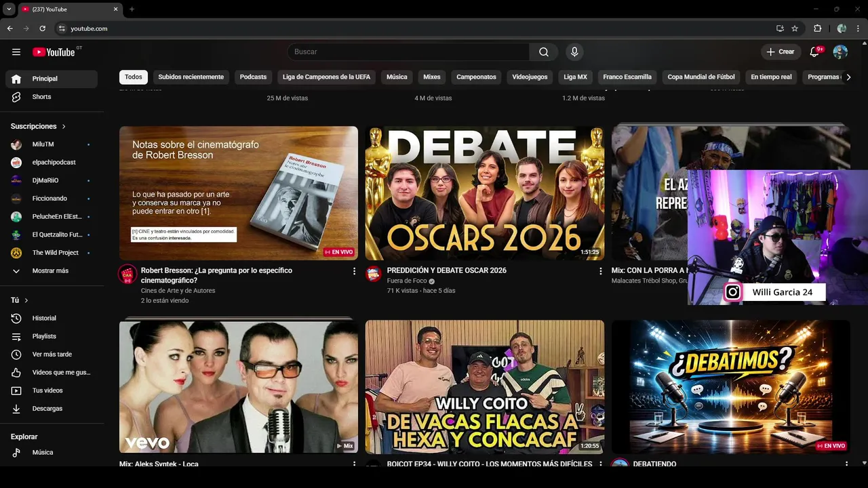Select the Subidos recientemente chip
This screenshot has width=868, height=488.
[191, 77]
